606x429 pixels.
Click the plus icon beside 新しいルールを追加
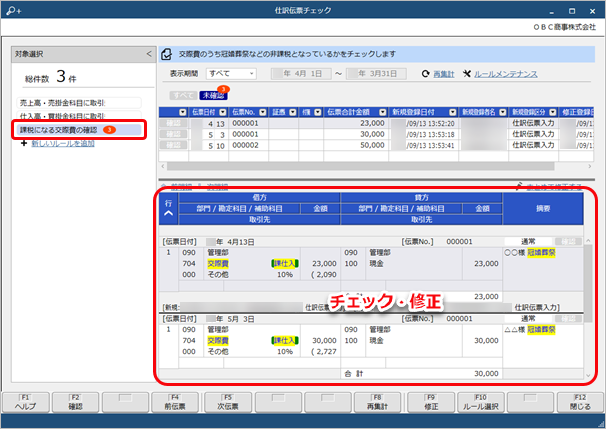click(24, 143)
